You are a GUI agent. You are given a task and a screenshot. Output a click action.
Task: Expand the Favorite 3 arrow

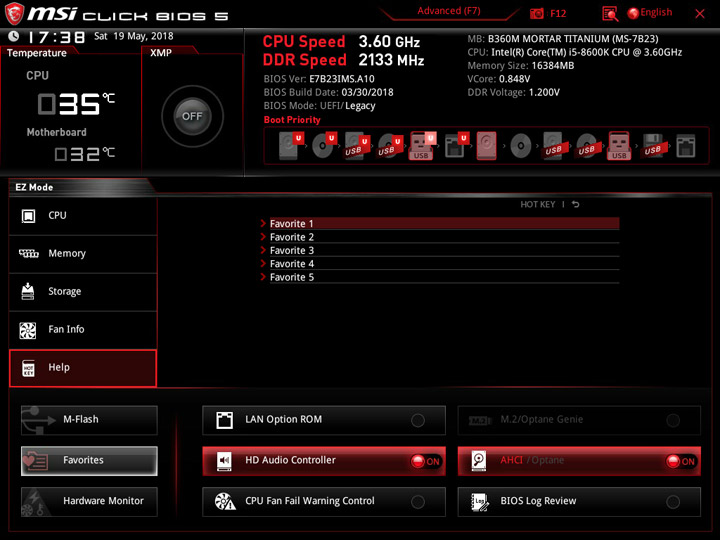coord(263,250)
